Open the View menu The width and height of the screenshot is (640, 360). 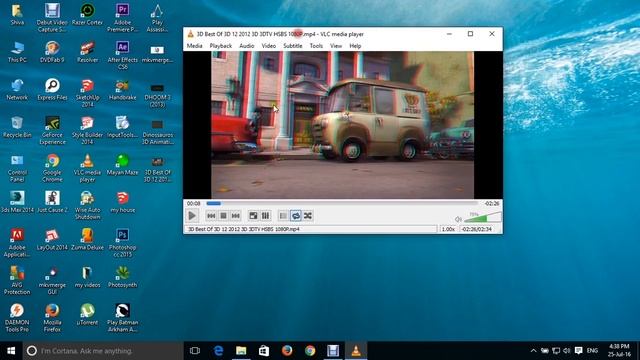click(336, 46)
